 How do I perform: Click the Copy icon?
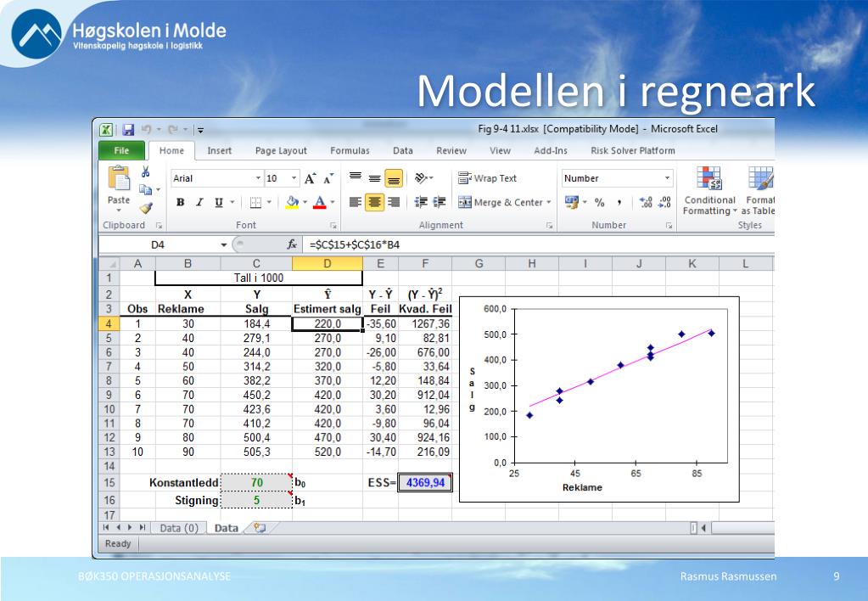tap(146, 190)
